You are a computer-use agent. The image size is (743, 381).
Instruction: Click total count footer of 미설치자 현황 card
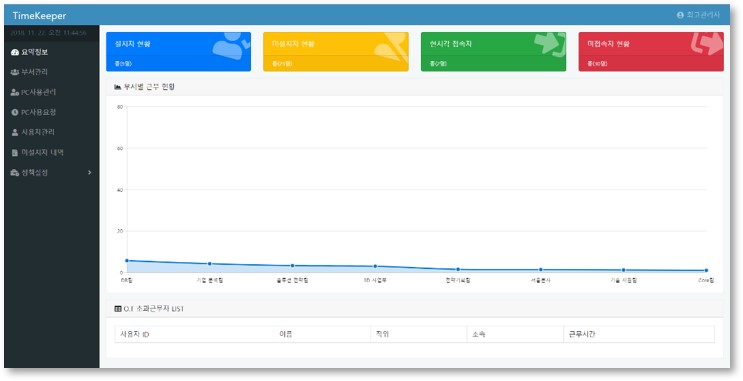335,64
